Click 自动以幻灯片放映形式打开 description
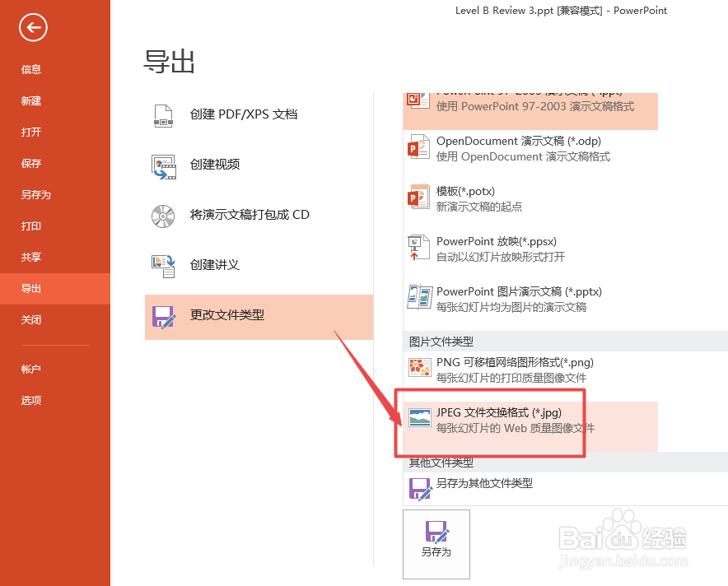The height and width of the screenshot is (586, 728). point(501,257)
